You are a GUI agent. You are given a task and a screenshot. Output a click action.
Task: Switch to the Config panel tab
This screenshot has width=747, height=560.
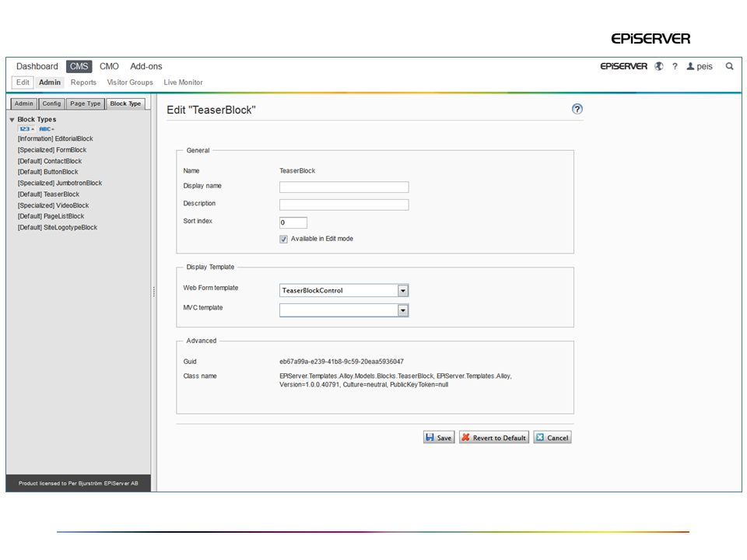click(x=51, y=103)
